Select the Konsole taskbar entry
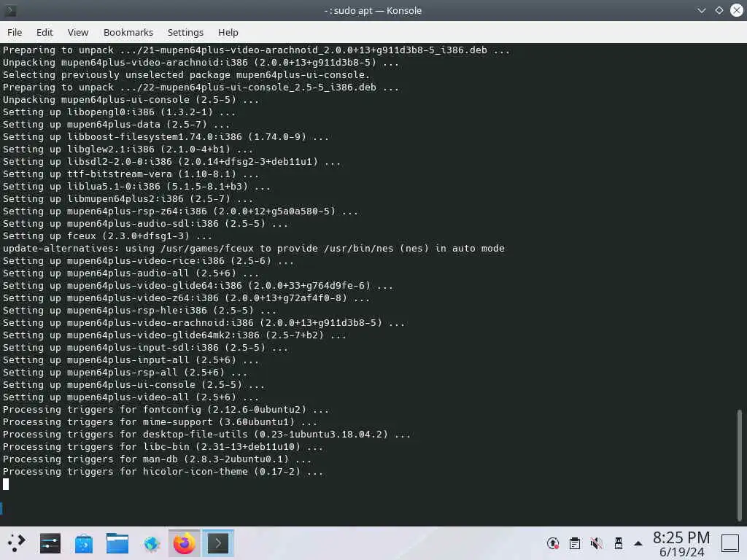 (217, 542)
